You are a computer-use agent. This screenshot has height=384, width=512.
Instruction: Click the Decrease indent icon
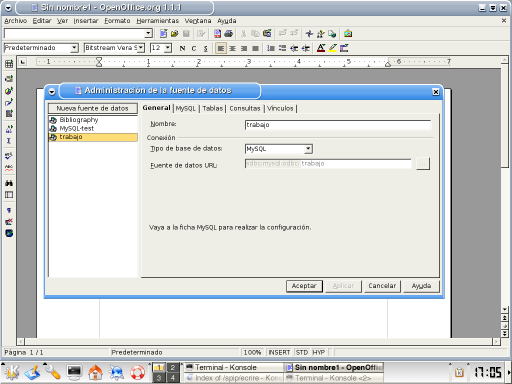tap(294, 48)
